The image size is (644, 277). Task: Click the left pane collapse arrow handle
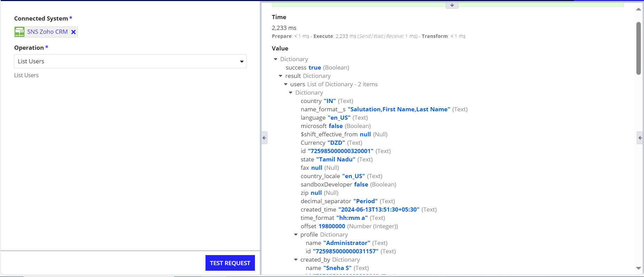tap(264, 138)
